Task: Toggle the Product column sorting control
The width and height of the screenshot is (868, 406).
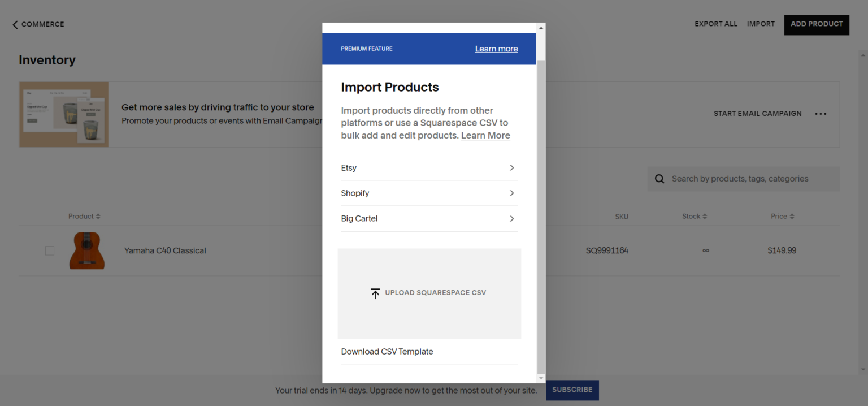Action: tap(97, 216)
